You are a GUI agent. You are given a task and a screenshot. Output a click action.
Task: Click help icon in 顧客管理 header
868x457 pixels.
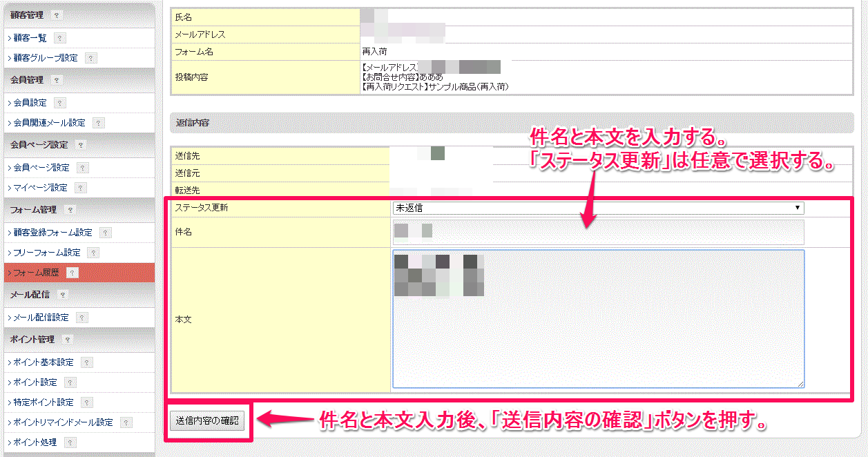tap(57, 14)
